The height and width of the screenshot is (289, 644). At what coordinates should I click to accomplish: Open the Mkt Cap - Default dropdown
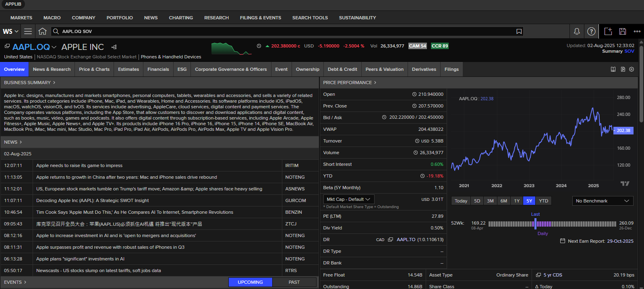[x=349, y=199]
